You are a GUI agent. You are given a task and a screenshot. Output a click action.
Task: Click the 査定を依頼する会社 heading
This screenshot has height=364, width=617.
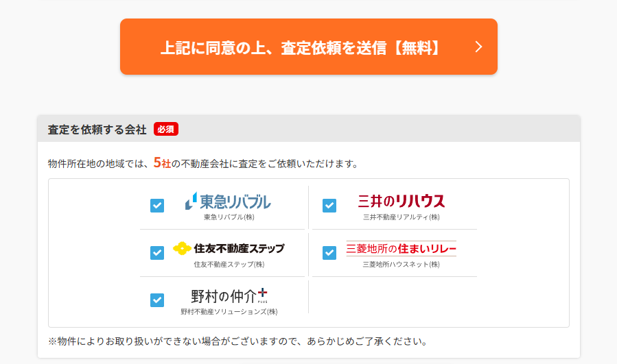tap(97, 130)
